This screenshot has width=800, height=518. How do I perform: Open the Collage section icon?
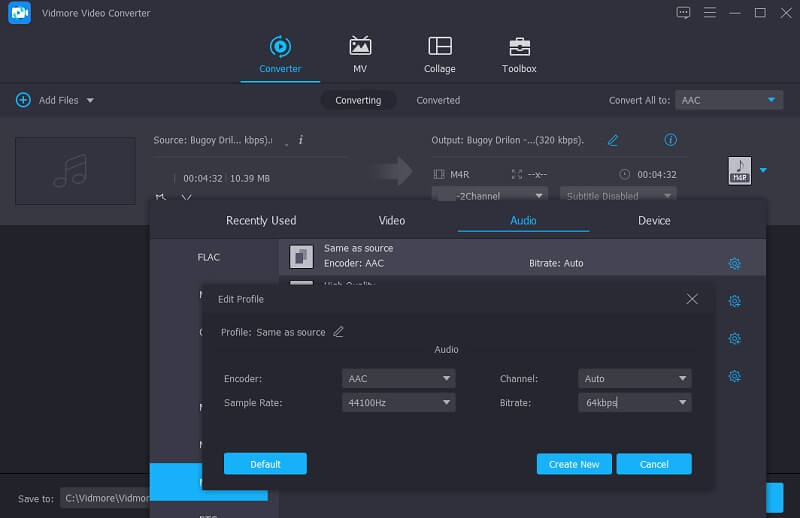[x=439, y=46]
